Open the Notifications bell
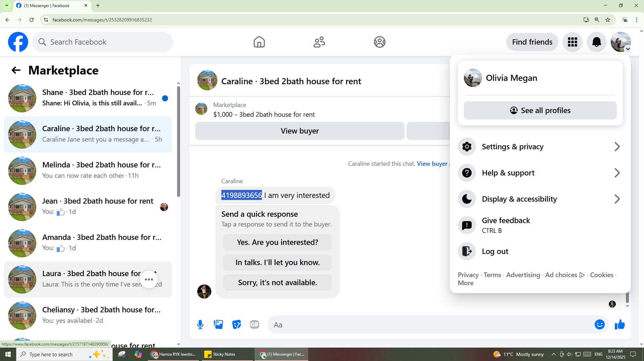Viewport: 644px width, 361px height. pyautogui.click(x=597, y=42)
